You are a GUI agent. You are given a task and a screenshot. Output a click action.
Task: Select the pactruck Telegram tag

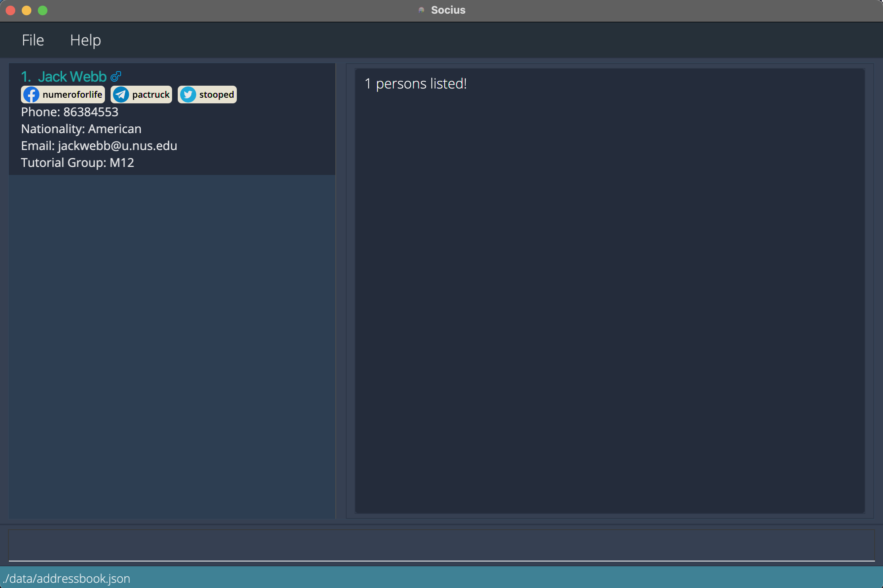click(x=141, y=95)
